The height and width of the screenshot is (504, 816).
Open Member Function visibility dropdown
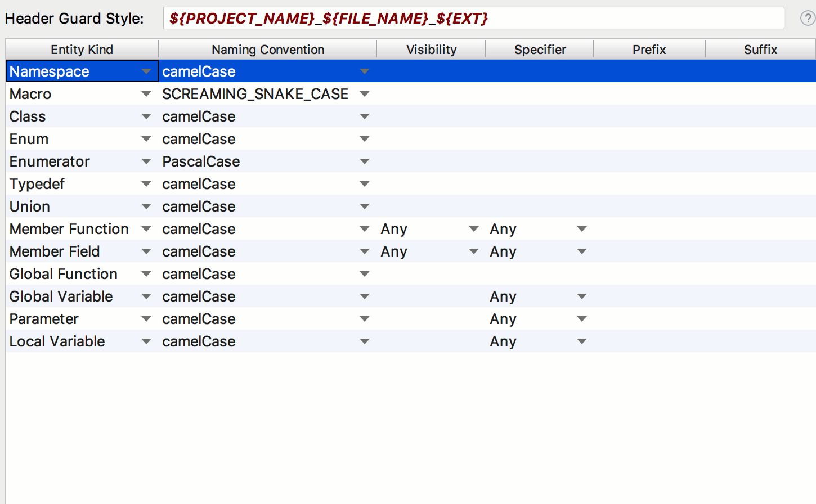[474, 229]
